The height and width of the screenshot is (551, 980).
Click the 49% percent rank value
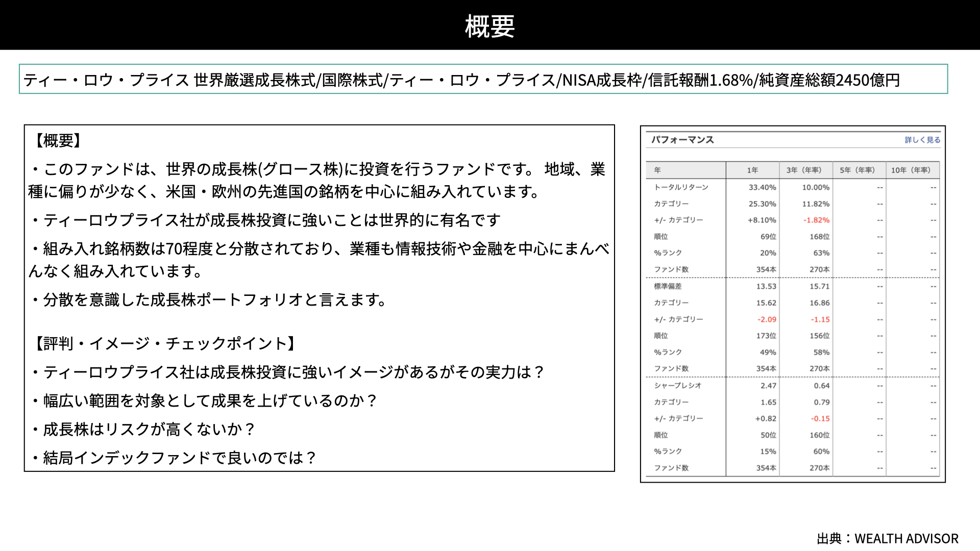[768, 352]
